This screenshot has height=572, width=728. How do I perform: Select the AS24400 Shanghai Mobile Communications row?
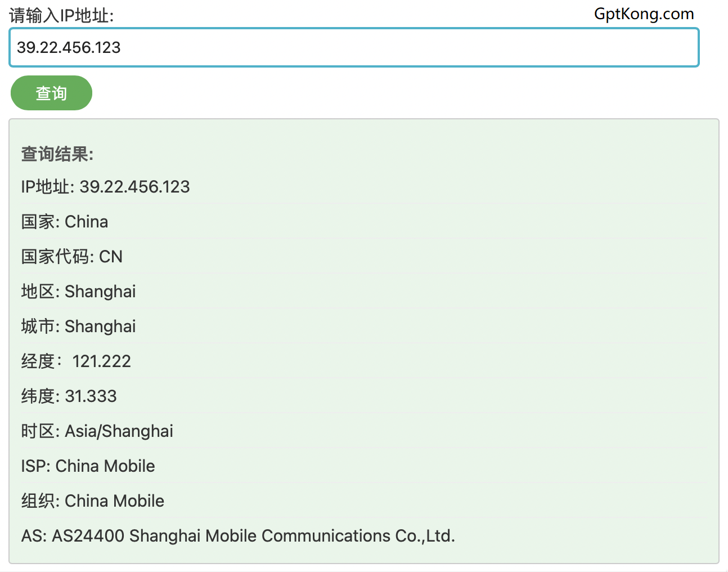point(363,536)
